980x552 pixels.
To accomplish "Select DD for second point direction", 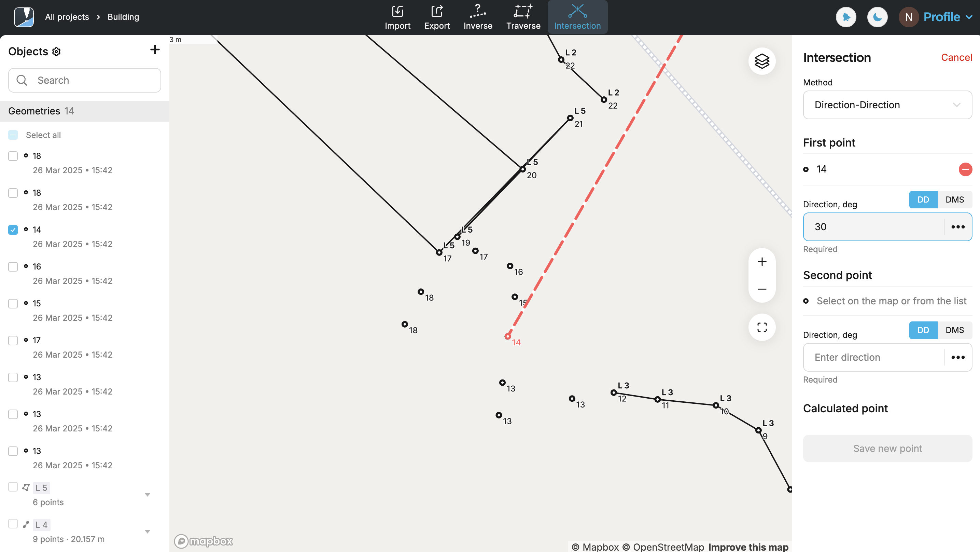I will coord(923,330).
